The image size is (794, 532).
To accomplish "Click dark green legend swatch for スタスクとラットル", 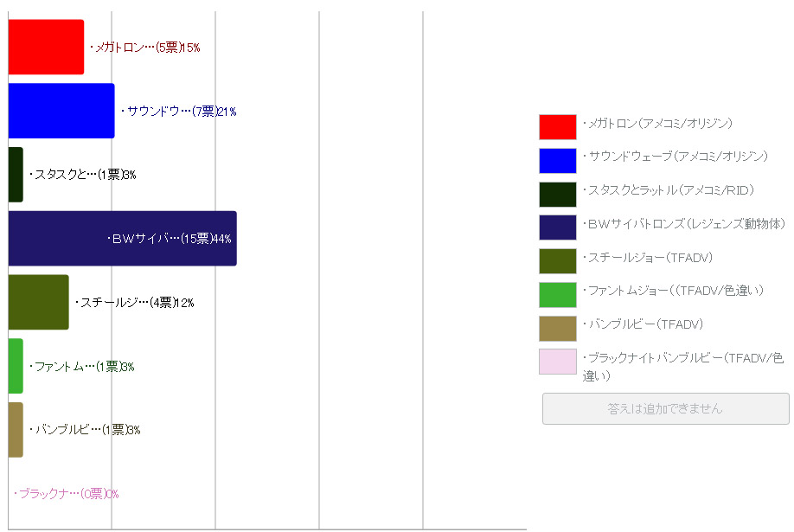I will coord(558,195).
